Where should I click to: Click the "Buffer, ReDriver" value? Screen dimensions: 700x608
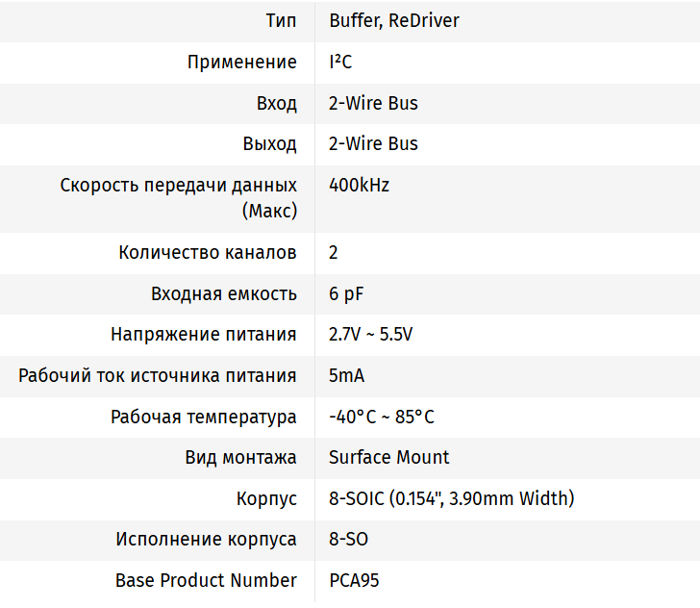[x=393, y=20]
